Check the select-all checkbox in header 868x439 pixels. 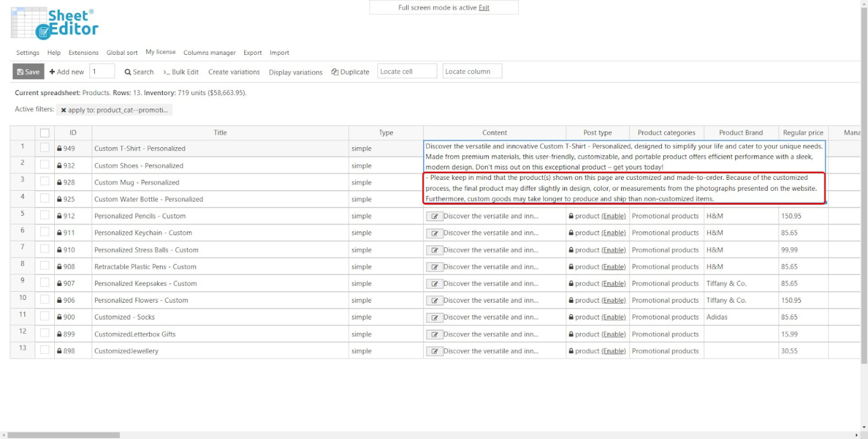coord(44,132)
